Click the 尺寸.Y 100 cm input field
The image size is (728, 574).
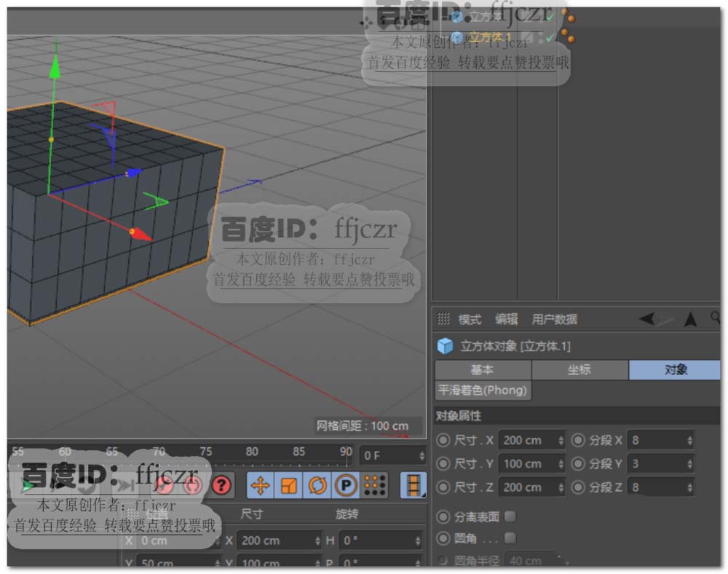pyautogui.click(x=531, y=463)
